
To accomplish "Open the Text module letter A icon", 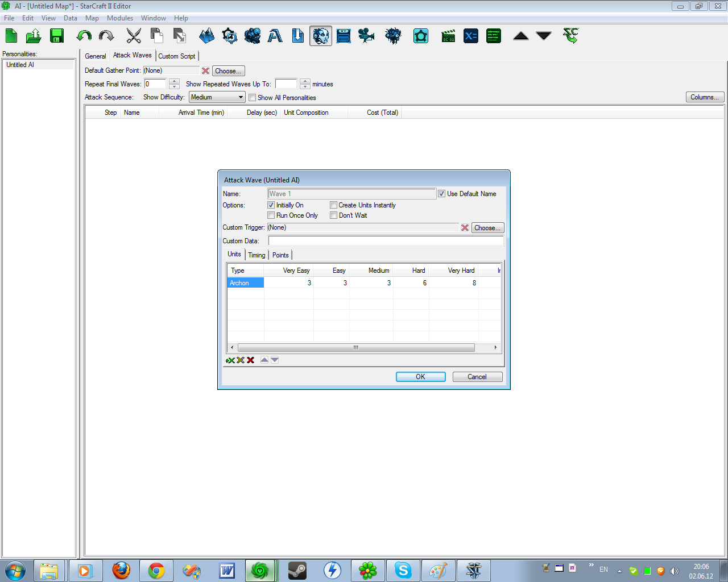I will pos(275,36).
